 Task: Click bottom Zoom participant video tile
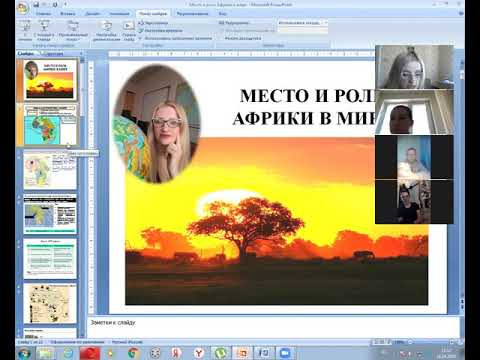click(414, 202)
